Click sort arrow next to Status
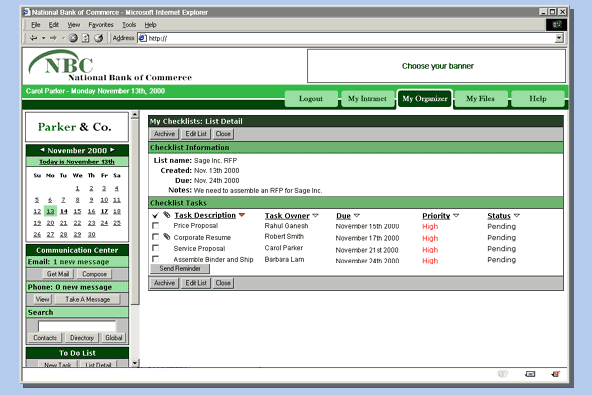Image resolution: width=592 pixels, height=395 pixels. 517,215
